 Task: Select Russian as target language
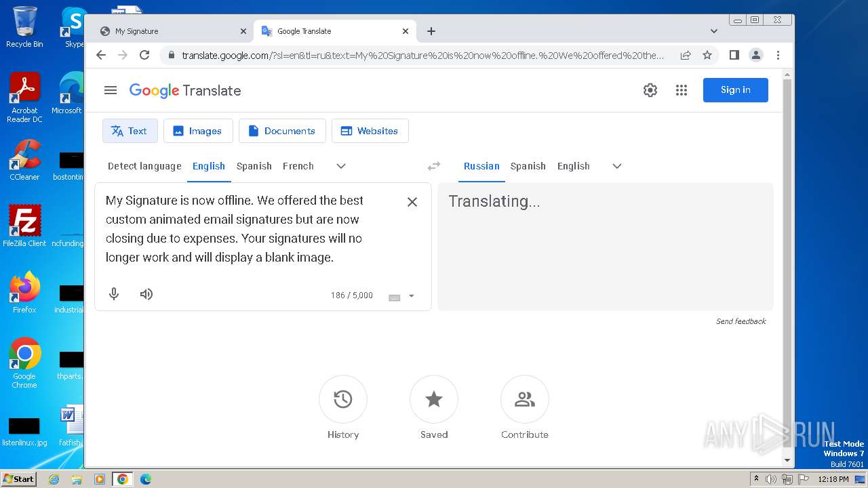pos(481,166)
